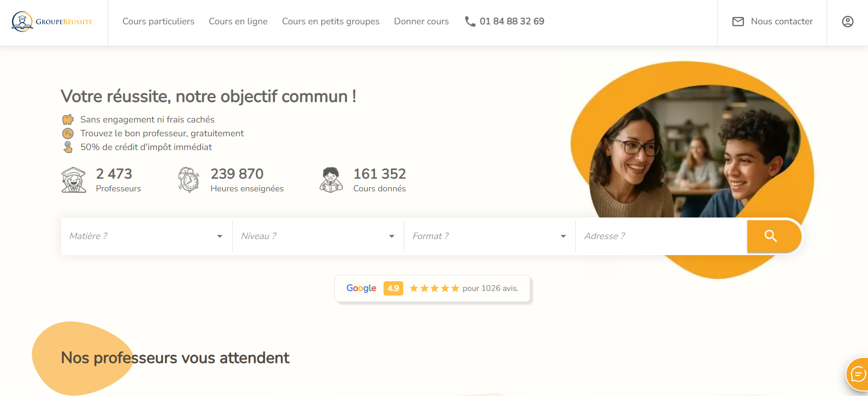Click the alarm clock icon
This screenshot has width=868, height=396.
189,180
